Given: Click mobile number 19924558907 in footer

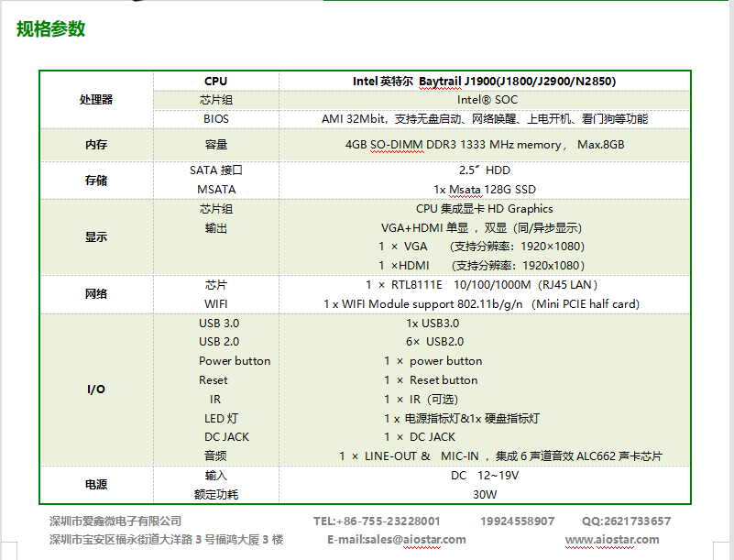Looking at the screenshot, I should [517, 521].
